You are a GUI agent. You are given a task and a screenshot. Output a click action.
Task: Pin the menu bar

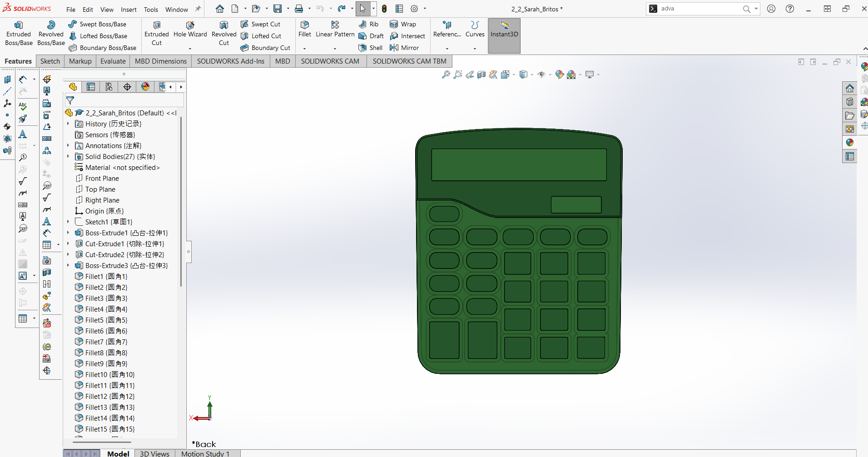(x=198, y=9)
